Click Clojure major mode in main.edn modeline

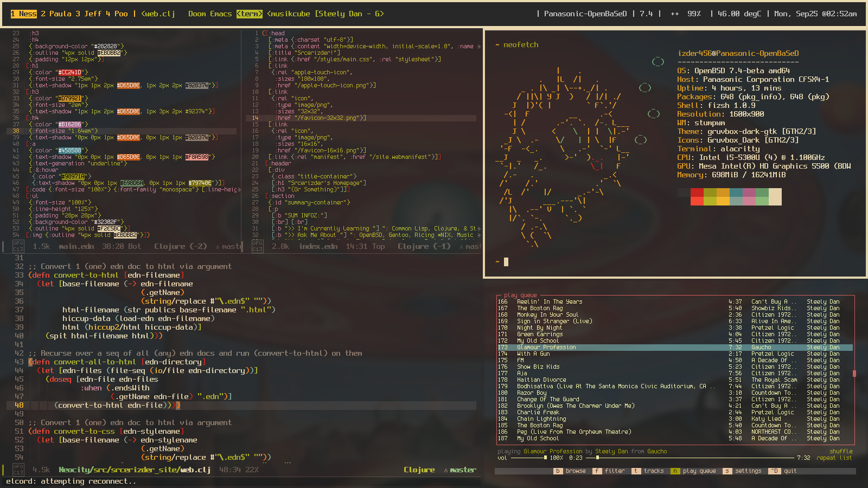click(180, 246)
